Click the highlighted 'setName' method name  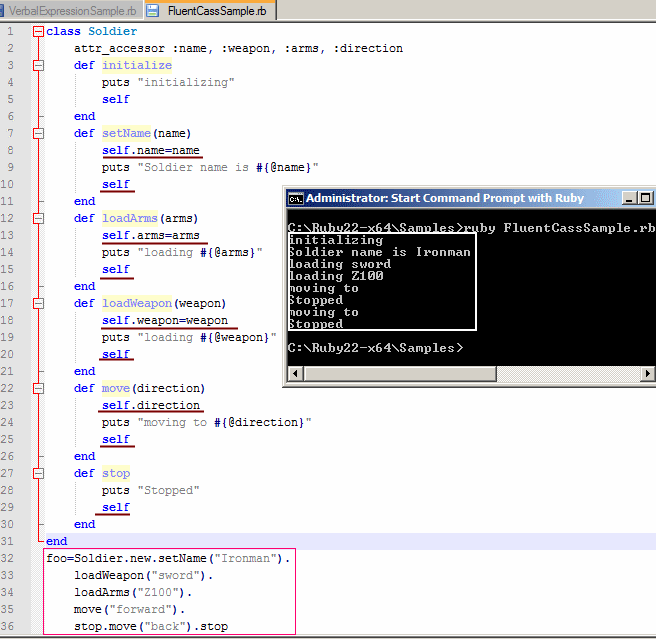[126, 133]
